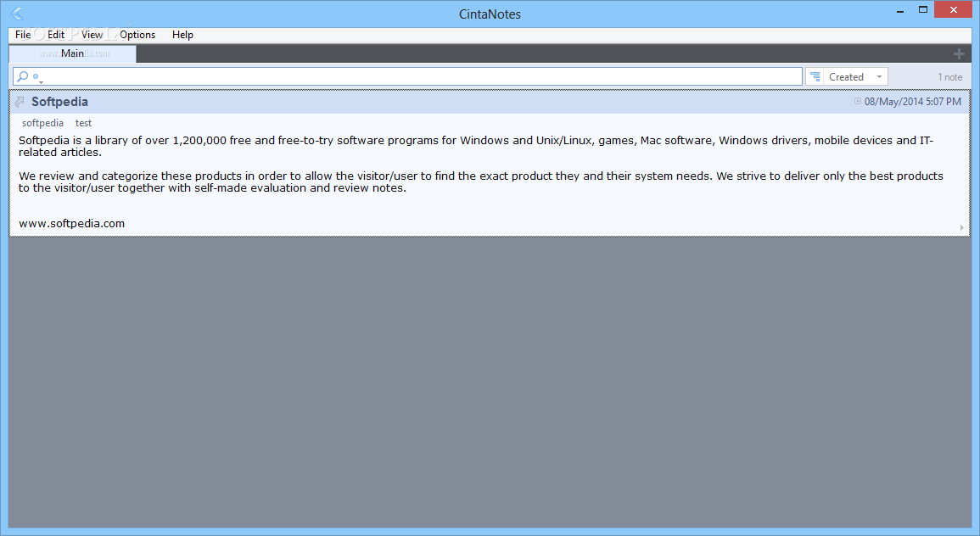Open the File menu

[x=23, y=35]
